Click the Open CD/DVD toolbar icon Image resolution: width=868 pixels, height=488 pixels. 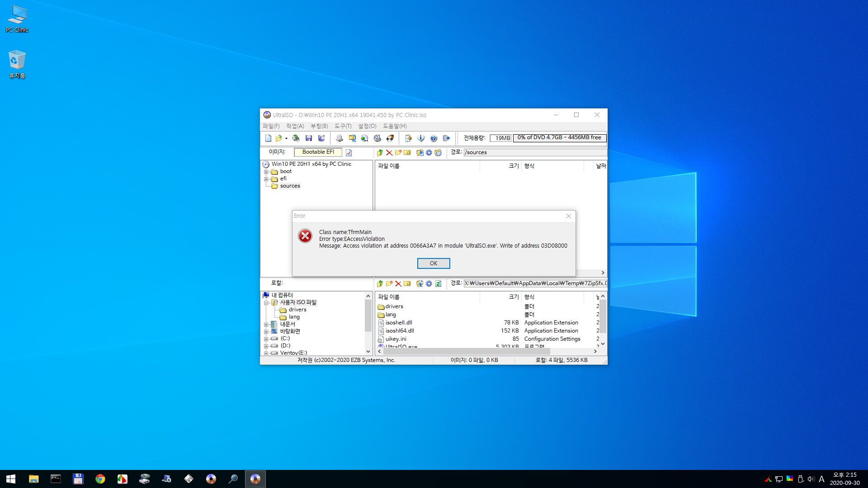coord(296,138)
